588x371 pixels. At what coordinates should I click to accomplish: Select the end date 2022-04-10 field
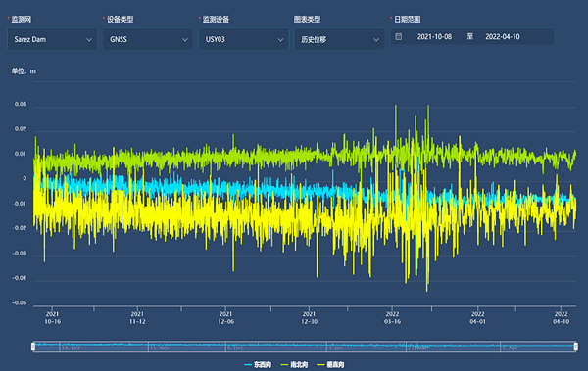coord(503,37)
